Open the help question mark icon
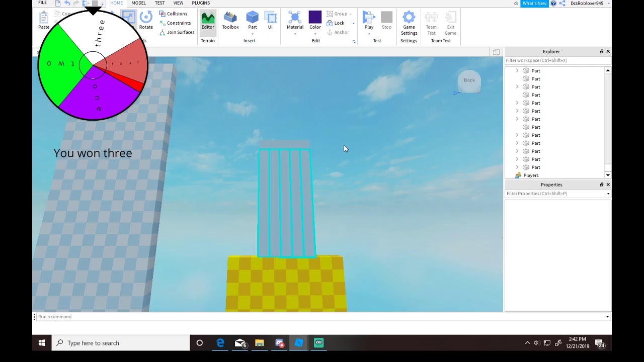 pos(553,3)
